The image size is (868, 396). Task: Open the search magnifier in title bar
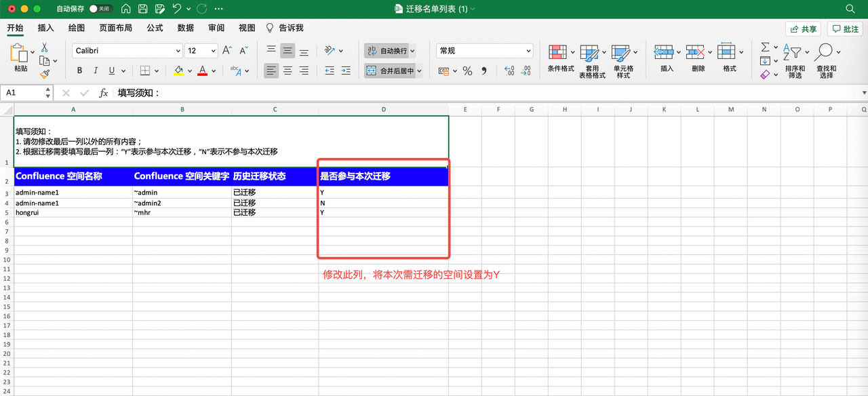click(850, 9)
